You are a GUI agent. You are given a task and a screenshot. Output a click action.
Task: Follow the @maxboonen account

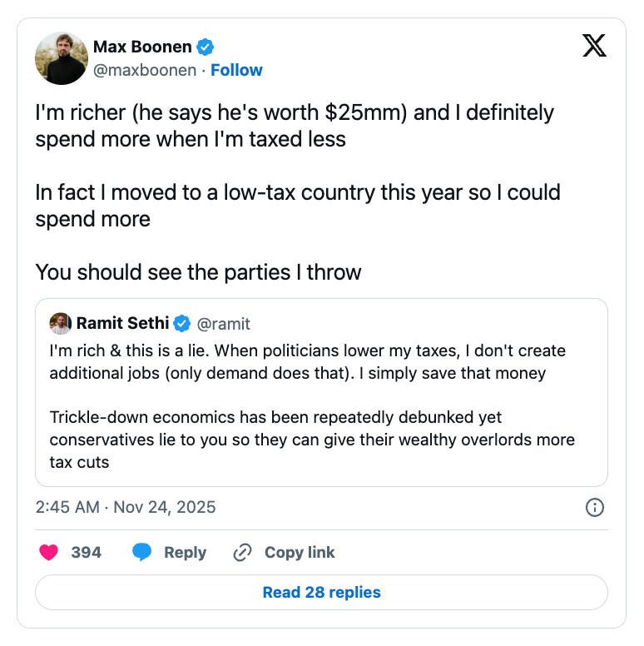(x=236, y=70)
